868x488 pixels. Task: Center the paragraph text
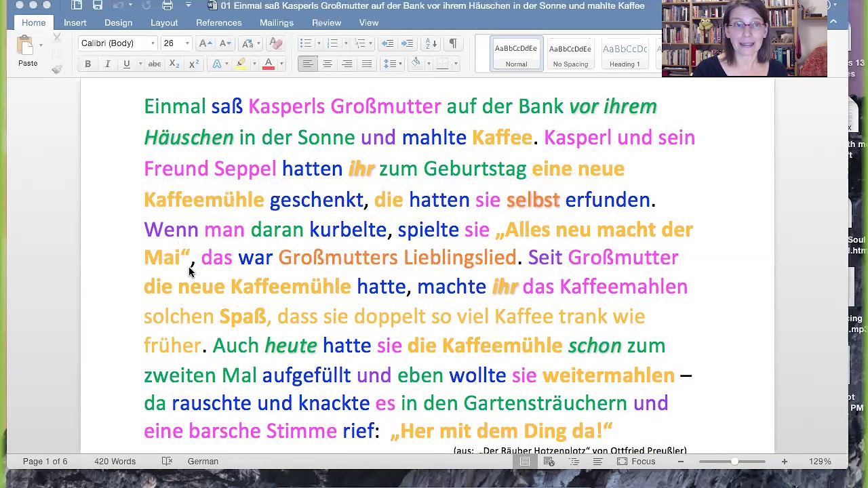click(x=328, y=64)
